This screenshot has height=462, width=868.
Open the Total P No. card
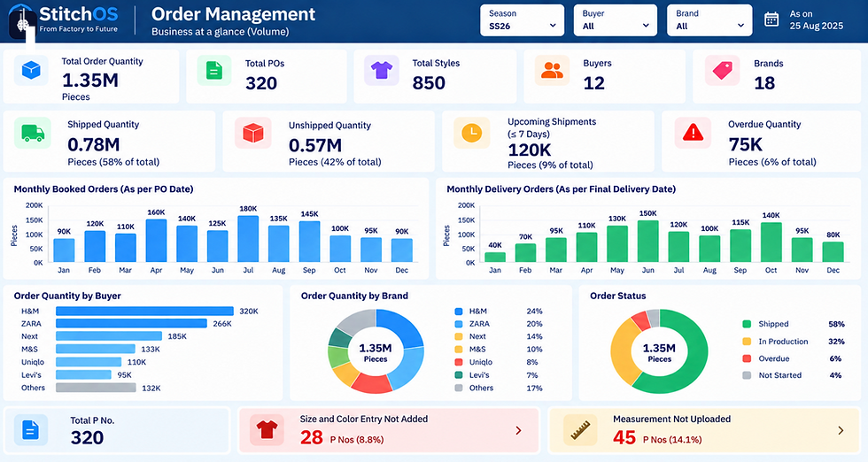(x=116, y=430)
